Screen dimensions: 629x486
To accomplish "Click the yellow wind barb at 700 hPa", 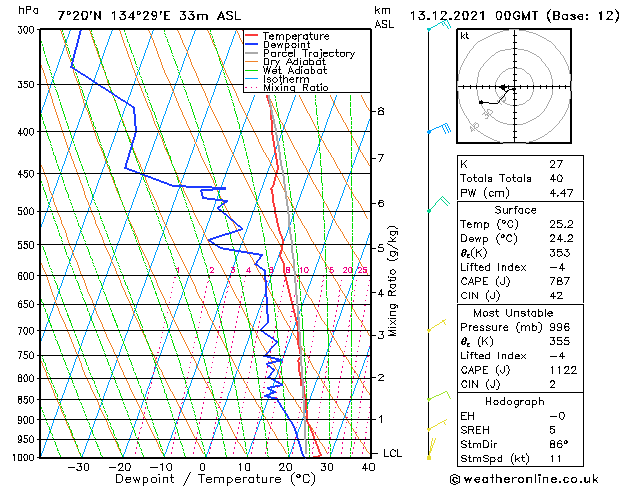I will pos(436,325).
